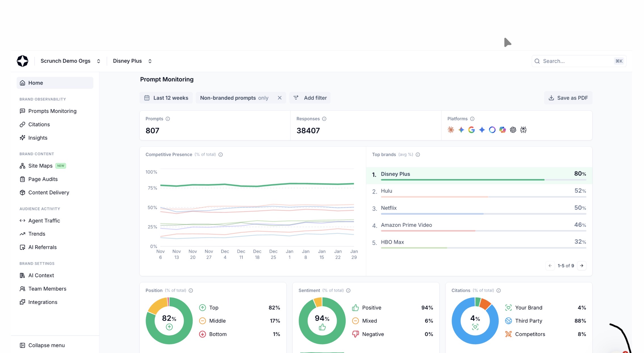Viewport: 644px width, 353px height.
Task: Click the Position card info icon
Action: pyautogui.click(x=191, y=290)
